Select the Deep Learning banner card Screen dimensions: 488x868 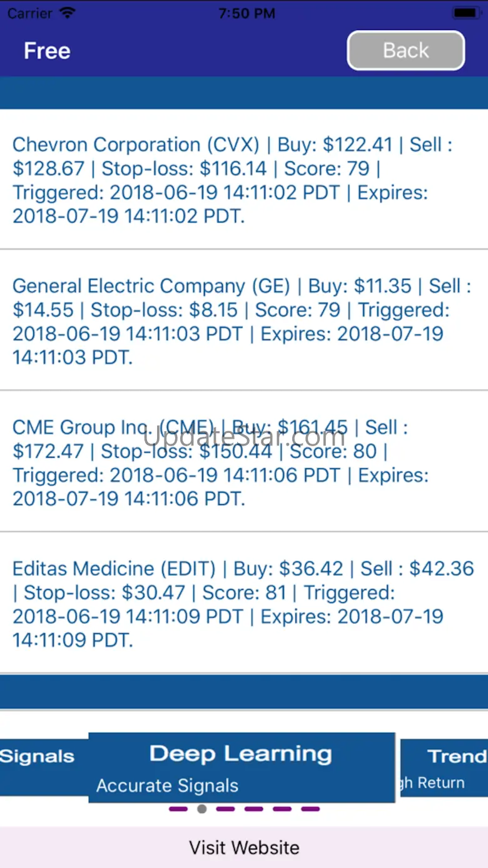(x=241, y=767)
